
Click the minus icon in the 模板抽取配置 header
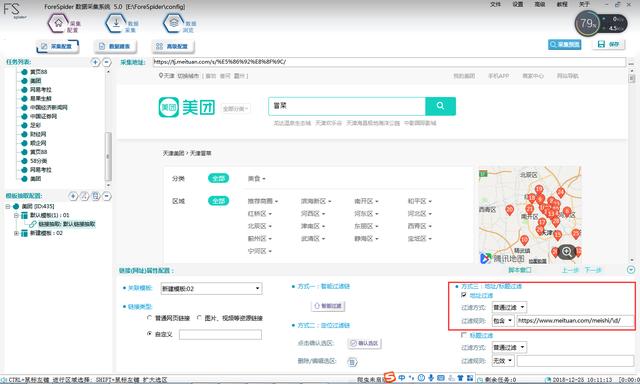107,196
